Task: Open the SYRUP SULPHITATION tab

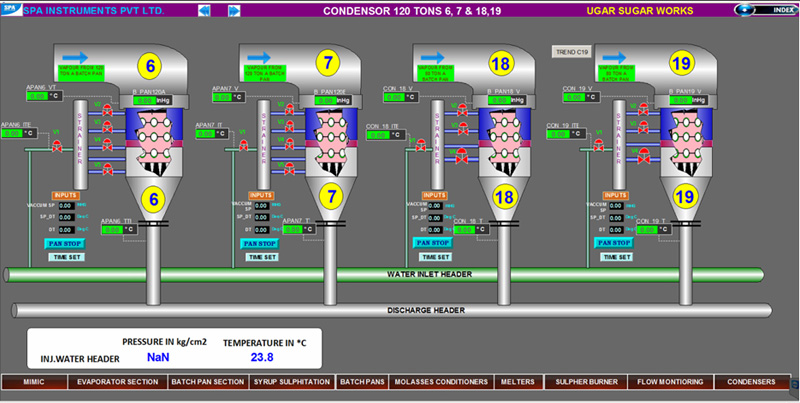Action: [x=292, y=382]
